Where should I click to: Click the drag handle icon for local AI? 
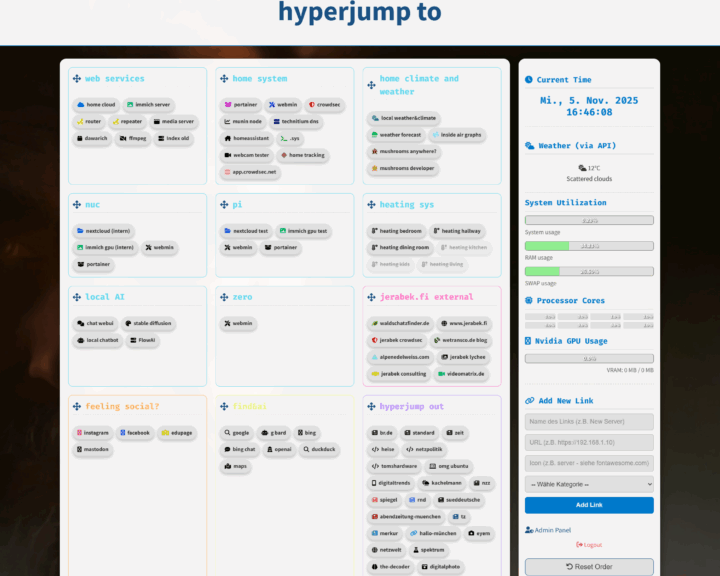point(76,297)
